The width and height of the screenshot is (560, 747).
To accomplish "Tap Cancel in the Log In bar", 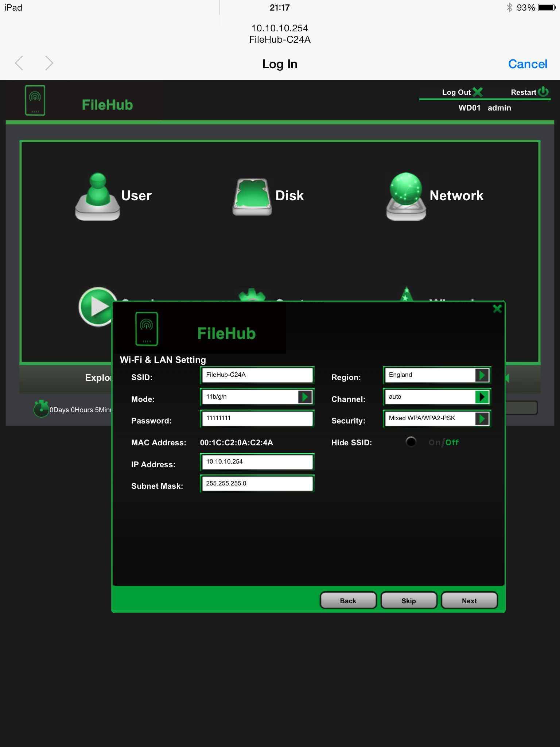I will tap(528, 64).
